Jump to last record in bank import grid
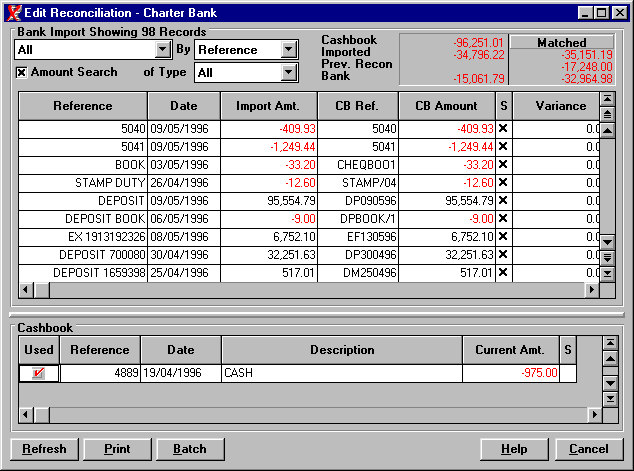Image resolution: width=634 pixels, height=471 pixels. coord(607,274)
